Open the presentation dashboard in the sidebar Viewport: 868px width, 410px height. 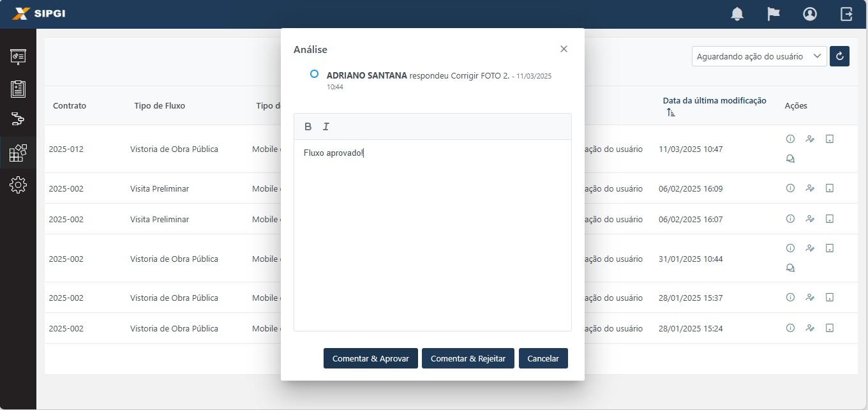(x=18, y=57)
